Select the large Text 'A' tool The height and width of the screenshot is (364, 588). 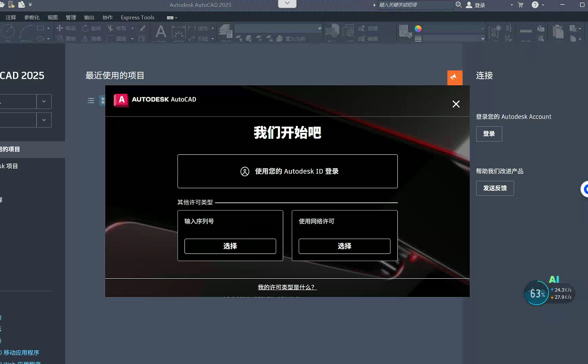[161, 32]
